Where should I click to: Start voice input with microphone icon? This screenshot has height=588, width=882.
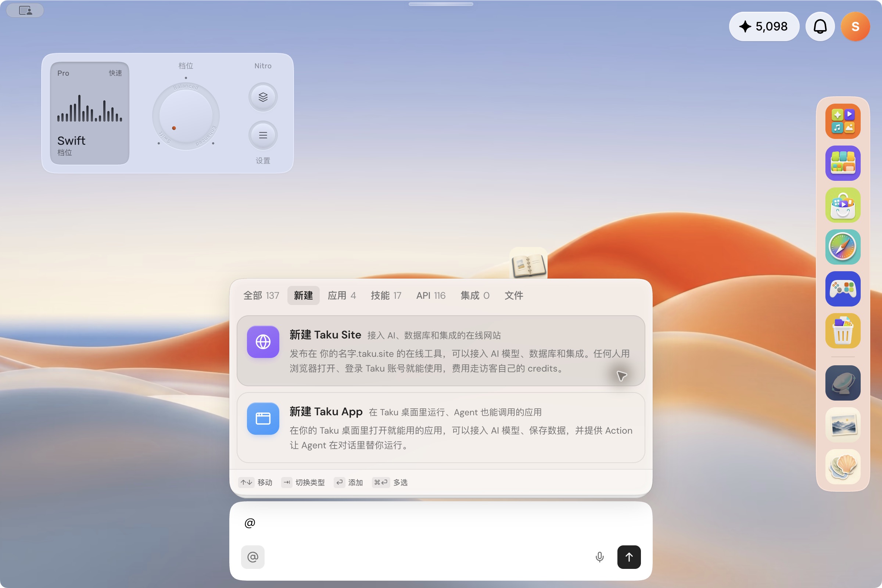pos(600,557)
